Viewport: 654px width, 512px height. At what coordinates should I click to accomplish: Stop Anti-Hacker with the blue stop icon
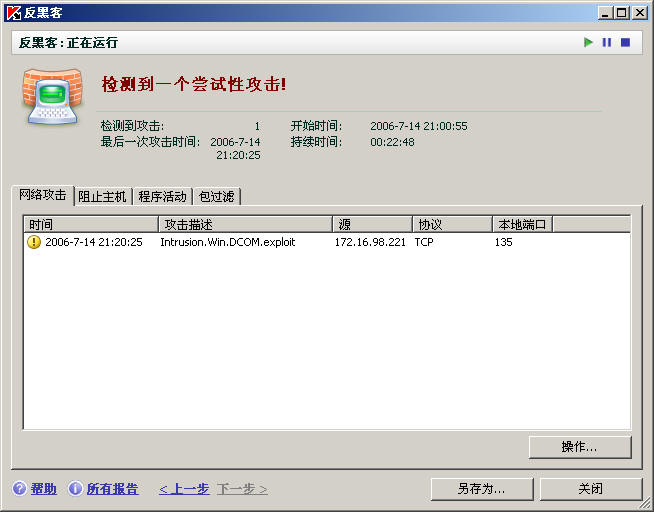tap(625, 42)
